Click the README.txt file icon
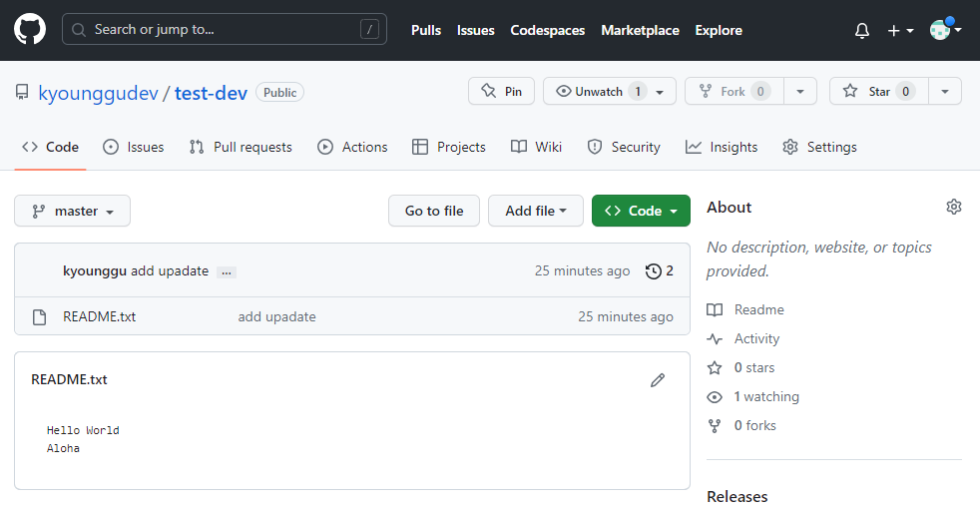 (x=39, y=316)
